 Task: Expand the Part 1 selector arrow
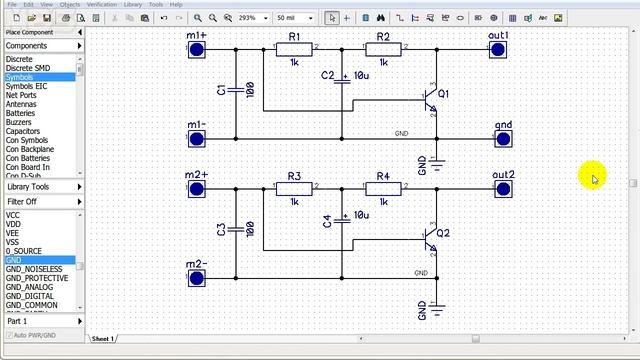(x=80, y=321)
